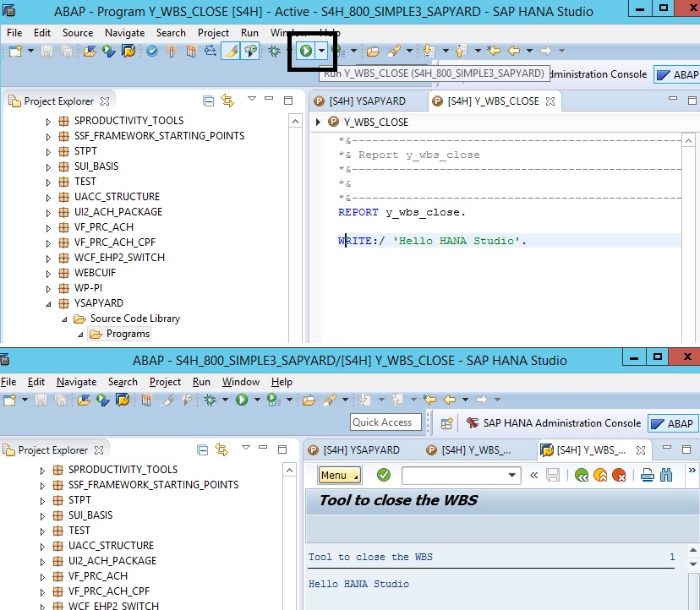Viewport: 700px width, 610px height.
Task: Select ABAP perspective button in lower window
Action: [672, 423]
